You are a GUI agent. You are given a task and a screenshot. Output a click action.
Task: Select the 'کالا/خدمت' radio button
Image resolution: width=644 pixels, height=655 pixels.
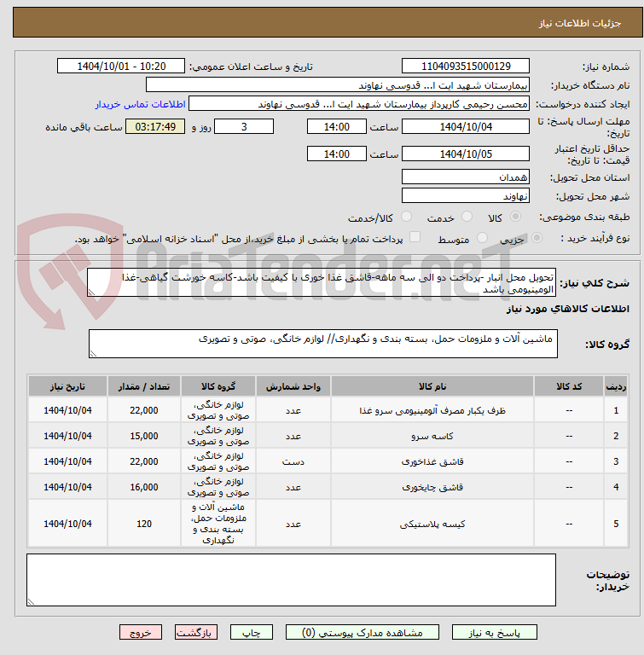tap(406, 217)
